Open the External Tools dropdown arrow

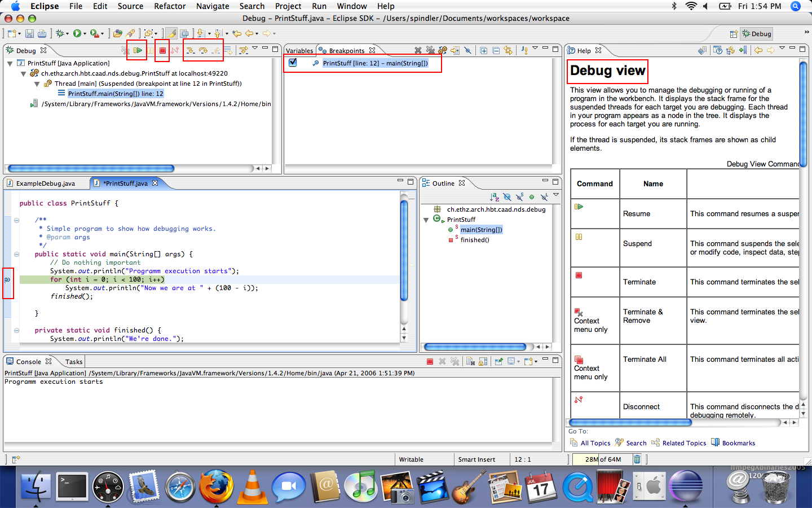click(x=103, y=34)
